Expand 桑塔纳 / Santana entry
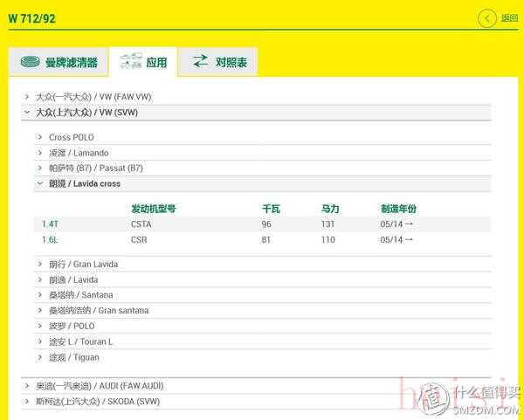The width and height of the screenshot is (524, 420). (80, 295)
